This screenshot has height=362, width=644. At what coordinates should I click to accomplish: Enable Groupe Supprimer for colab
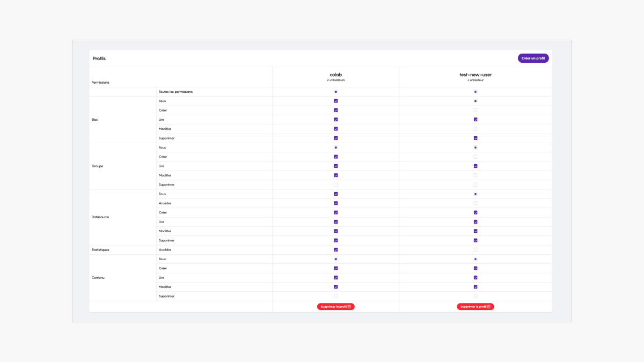(336, 184)
